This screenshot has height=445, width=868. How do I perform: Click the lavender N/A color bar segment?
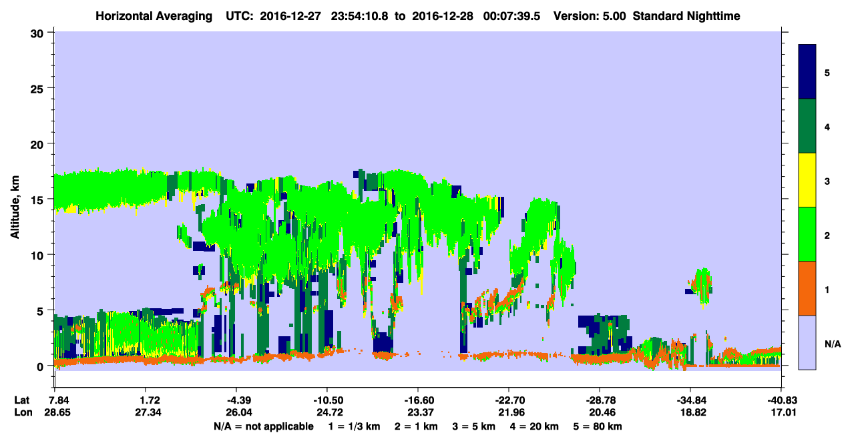coord(807,342)
